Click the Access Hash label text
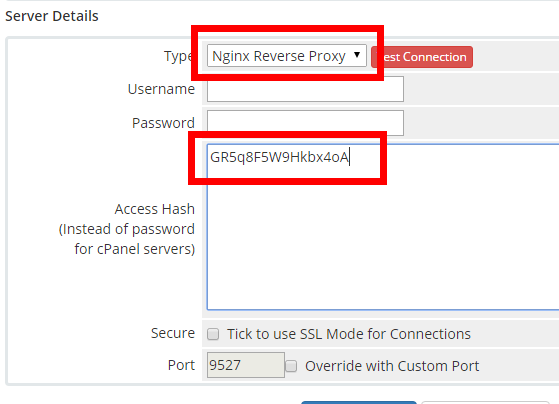Image resolution: width=559 pixels, height=404 pixels. (155, 209)
